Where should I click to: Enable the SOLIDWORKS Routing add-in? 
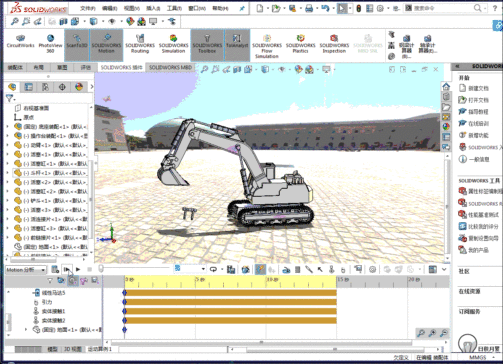(x=140, y=43)
